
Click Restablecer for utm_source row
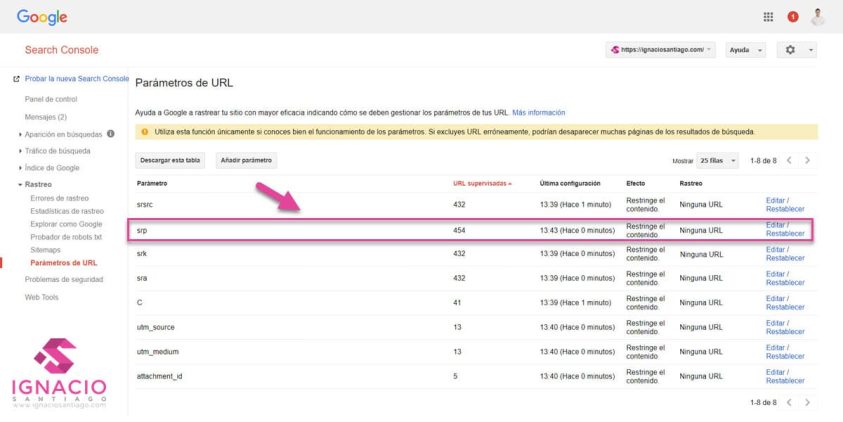(785, 332)
